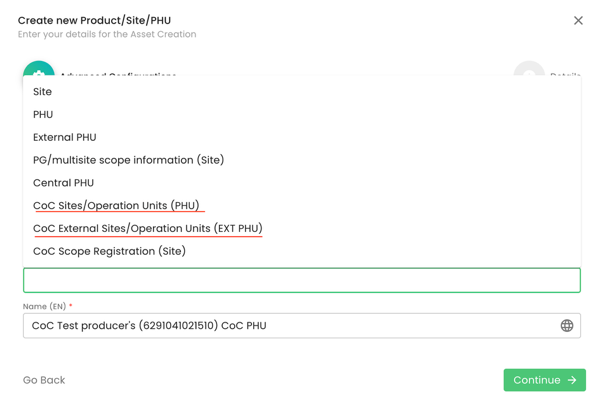604x410 pixels.
Task: Click the globe language icon in Name field
Action: (x=567, y=326)
